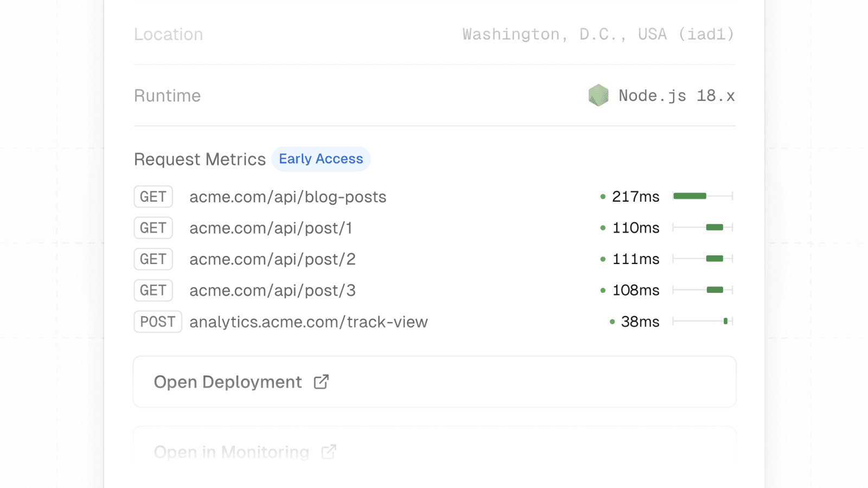Image resolution: width=868 pixels, height=488 pixels.
Task: Click the Open Deployment button
Action: coord(434,382)
